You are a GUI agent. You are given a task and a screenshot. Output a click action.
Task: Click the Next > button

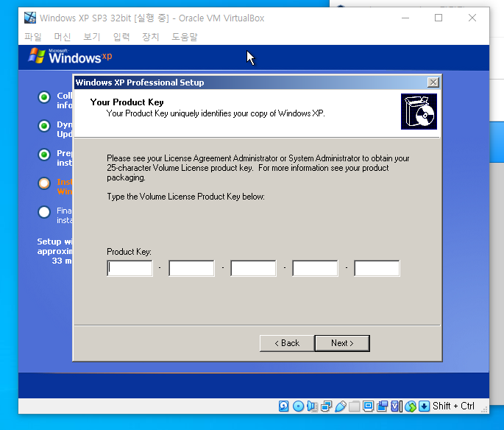point(342,343)
